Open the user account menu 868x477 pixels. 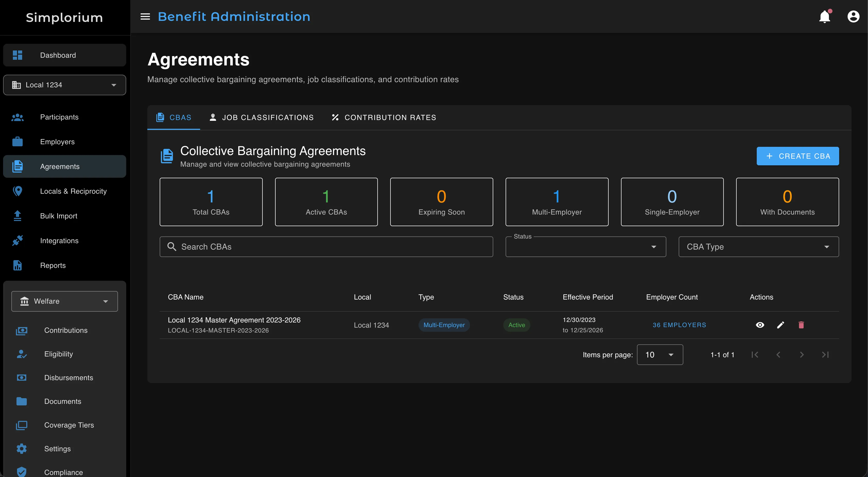[853, 16]
